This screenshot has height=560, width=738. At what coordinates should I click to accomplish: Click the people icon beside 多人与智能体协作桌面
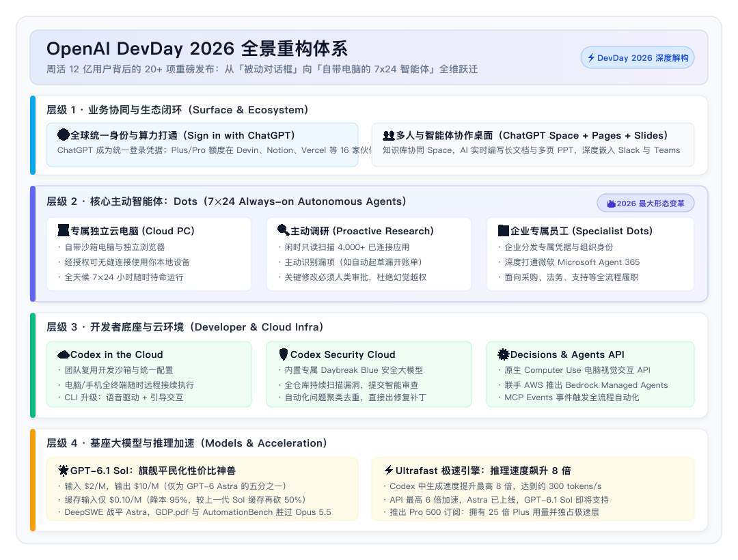pos(389,135)
